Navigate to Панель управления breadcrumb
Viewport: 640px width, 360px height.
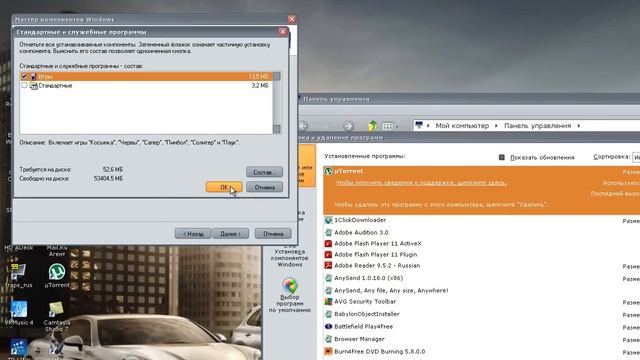click(537, 126)
